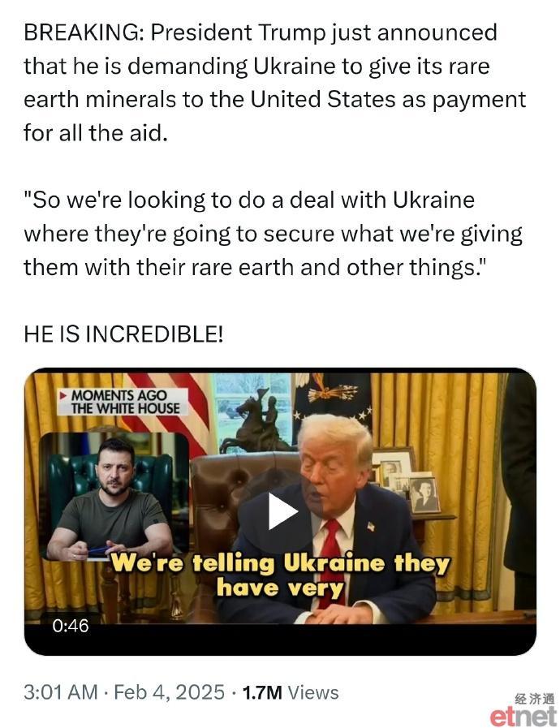
Task: Click the framed photos on the right table
Action: click(x=406, y=480)
